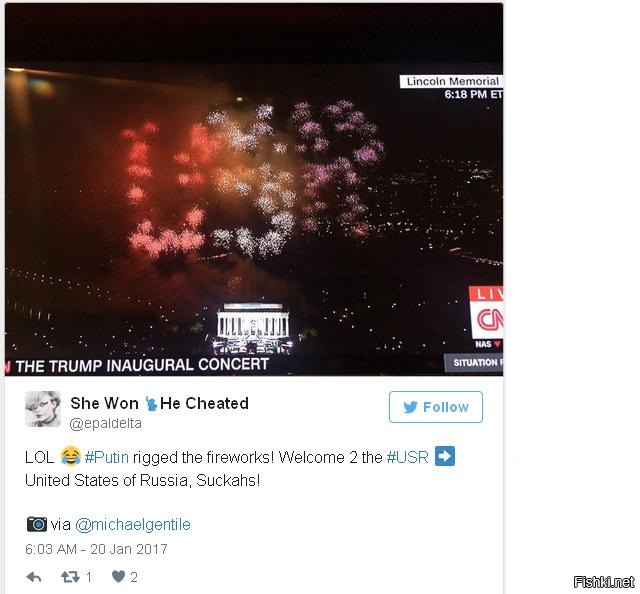The height and width of the screenshot is (594, 640).
Task: Open the @epaldelta handle
Action: point(106,423)
